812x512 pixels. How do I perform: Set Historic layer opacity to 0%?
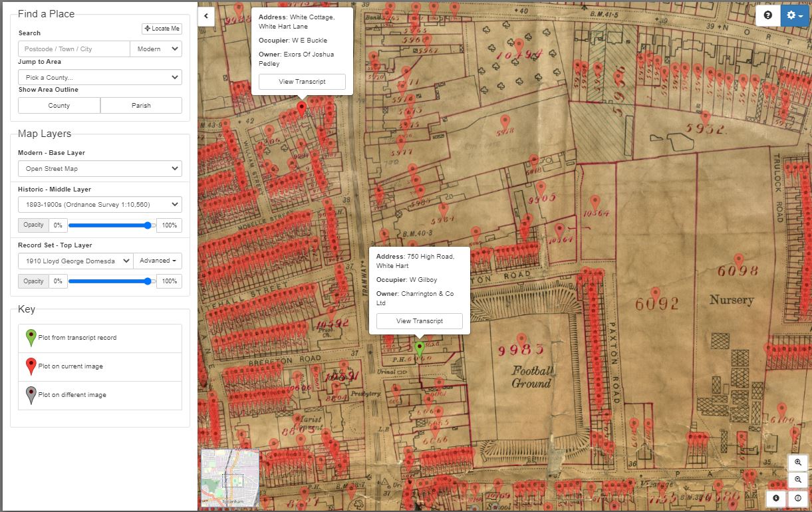point(58,225)
